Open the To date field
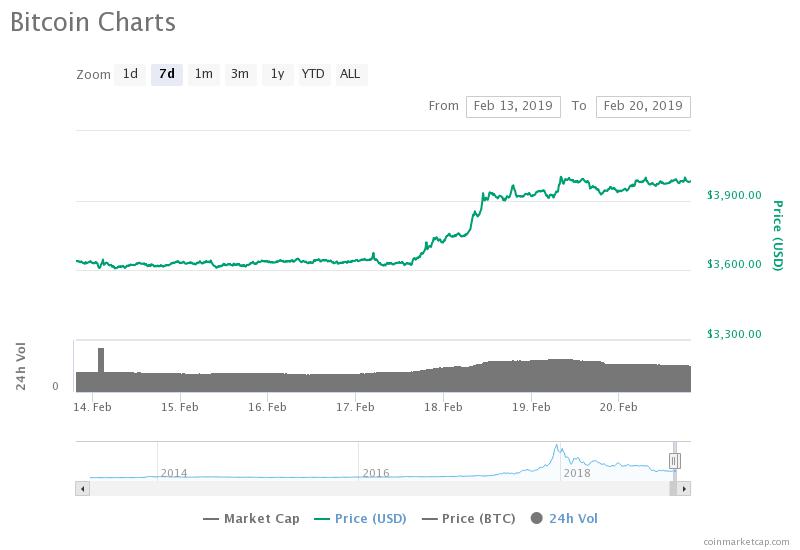Image resolution: width=800 pixels, height=550 pixels. pos(643,106)
